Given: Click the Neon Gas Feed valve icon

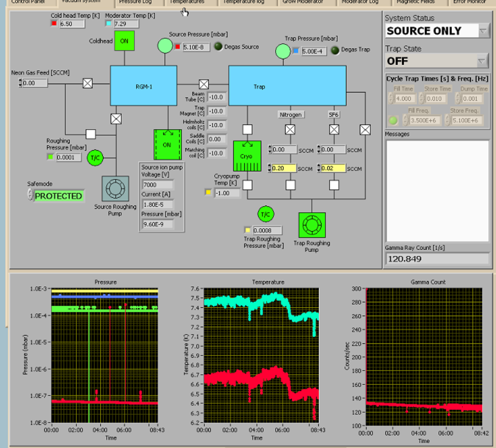Looking at the screenshot, I should (x=87, y=83).
